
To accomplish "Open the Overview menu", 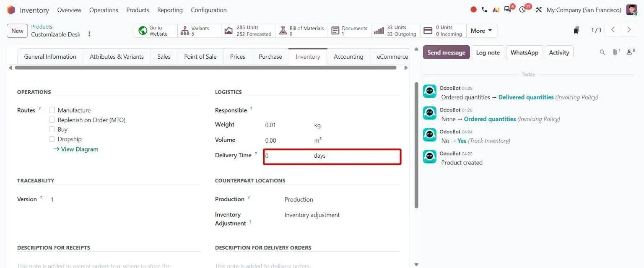I will (69, 10).
